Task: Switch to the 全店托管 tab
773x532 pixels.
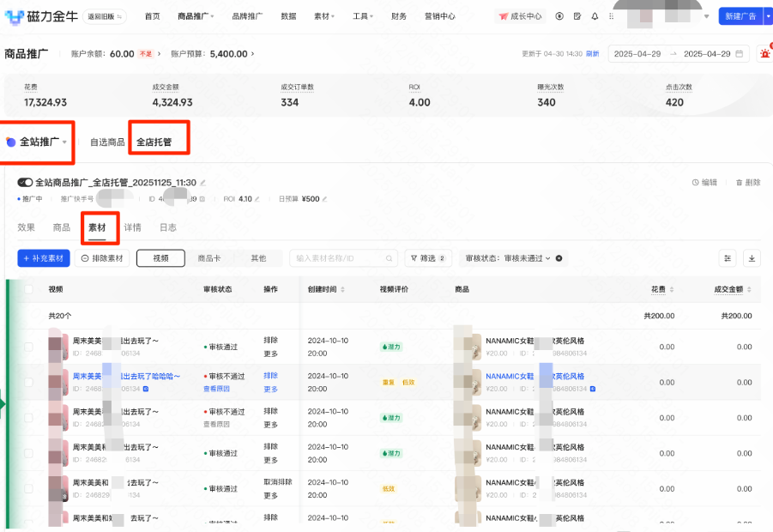Action: coord(154,142)
